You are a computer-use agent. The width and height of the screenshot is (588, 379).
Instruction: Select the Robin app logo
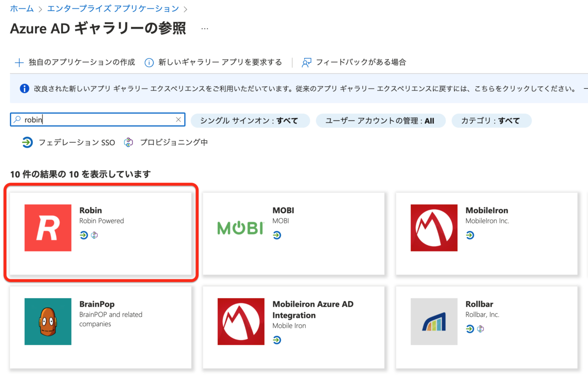coord(48,228)
